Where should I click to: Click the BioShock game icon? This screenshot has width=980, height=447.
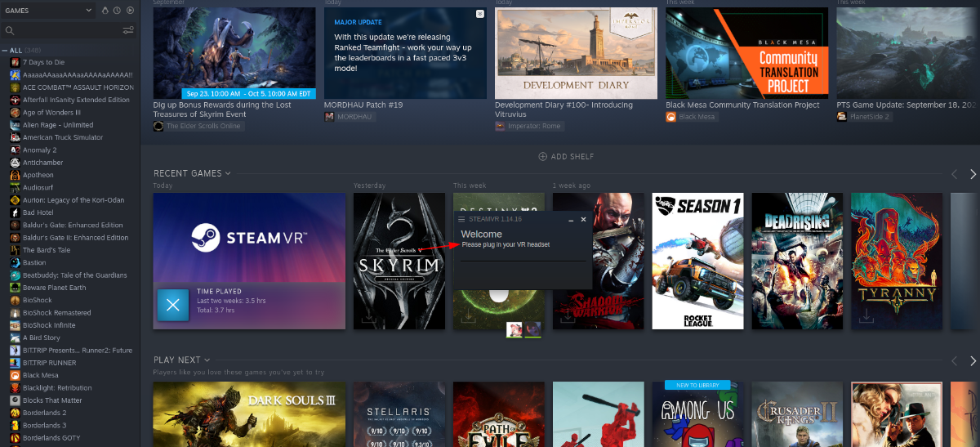click(x=15, y=300)
